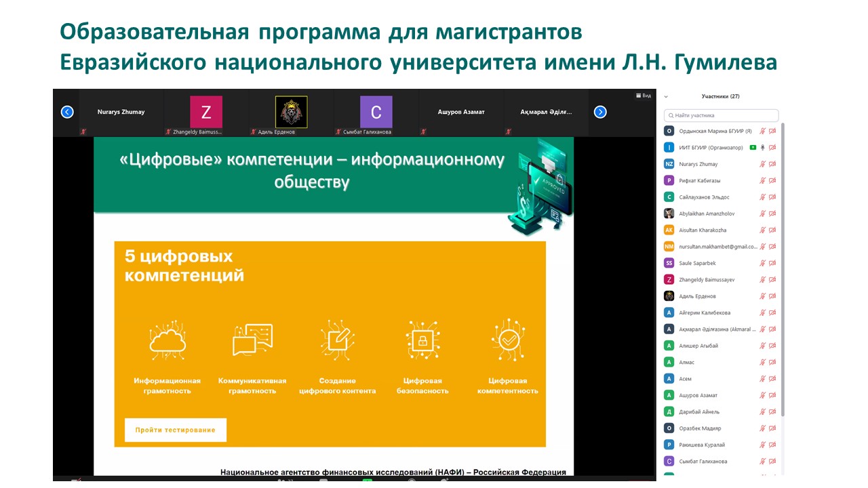868x488 pixels.
Task: Click the NM avatar of nursultan.makhambet
Action: [x=669, y=247]
